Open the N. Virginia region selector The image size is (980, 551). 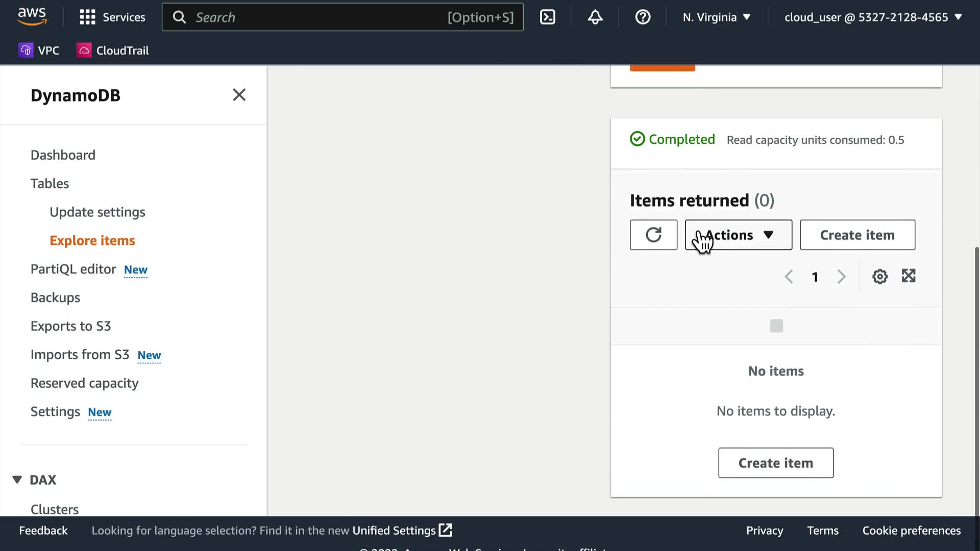(716, 17)
